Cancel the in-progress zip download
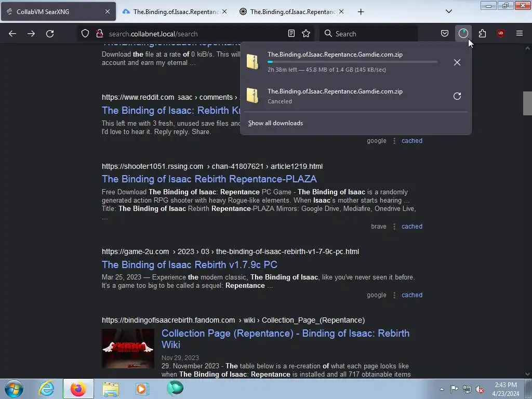532x399 pixels. 457,62
